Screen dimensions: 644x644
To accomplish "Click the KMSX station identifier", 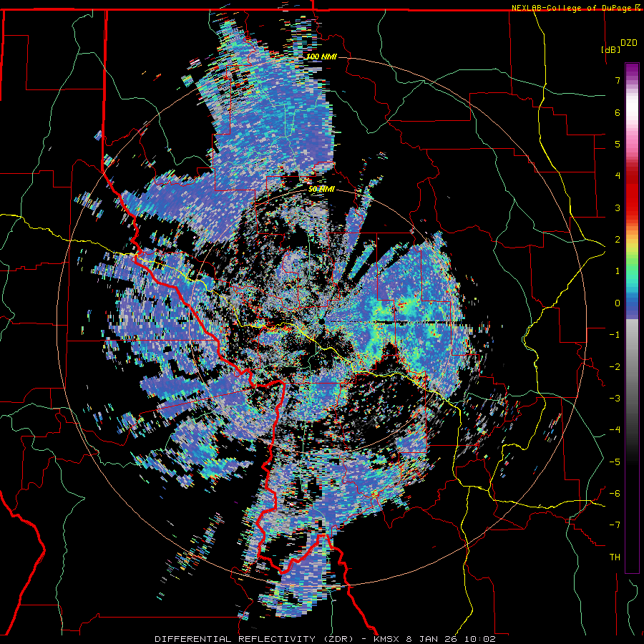I will tap(386, 639).
